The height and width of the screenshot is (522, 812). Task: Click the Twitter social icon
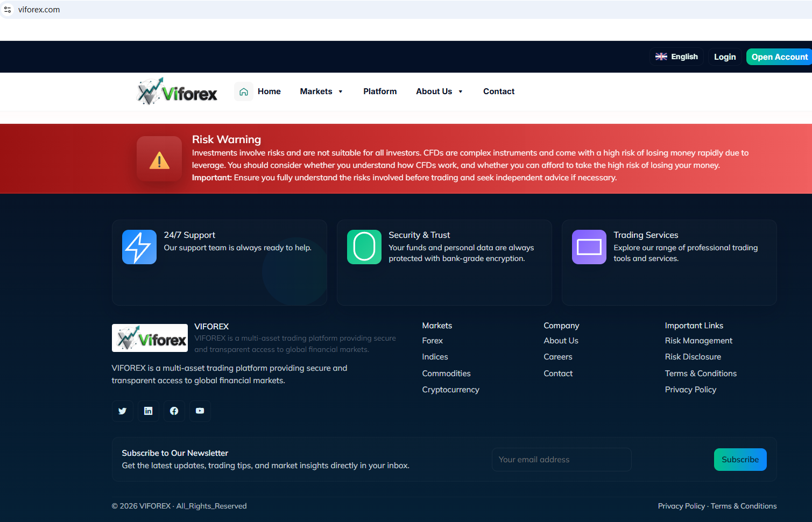(x=123, y=411)
